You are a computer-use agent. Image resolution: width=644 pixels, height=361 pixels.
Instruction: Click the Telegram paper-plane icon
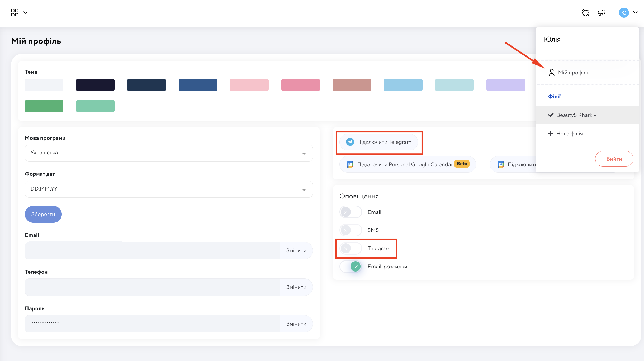350,142
